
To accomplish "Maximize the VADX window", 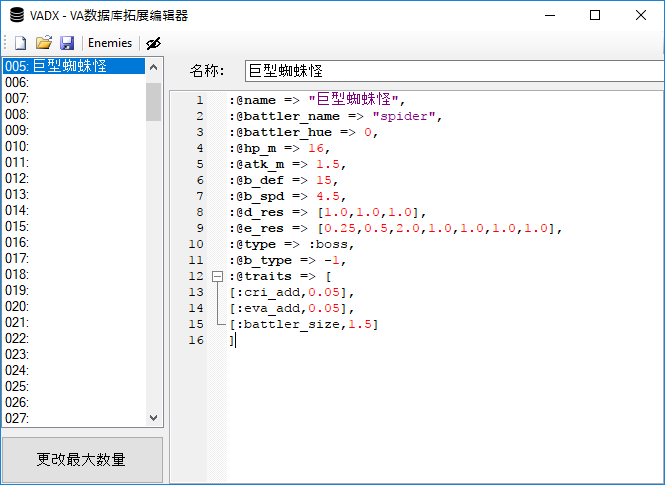I will pos(595,15).
